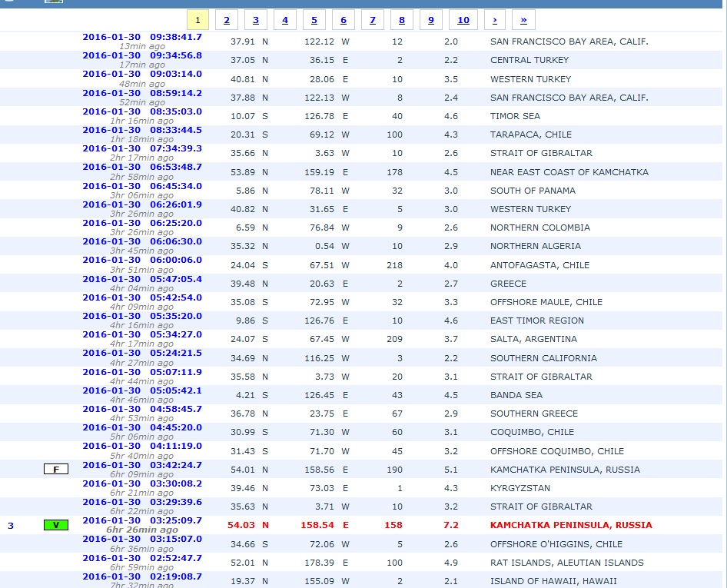Select page 1 in the pagination bar
This screenshot has width=727, height=588.
point(198,20)
